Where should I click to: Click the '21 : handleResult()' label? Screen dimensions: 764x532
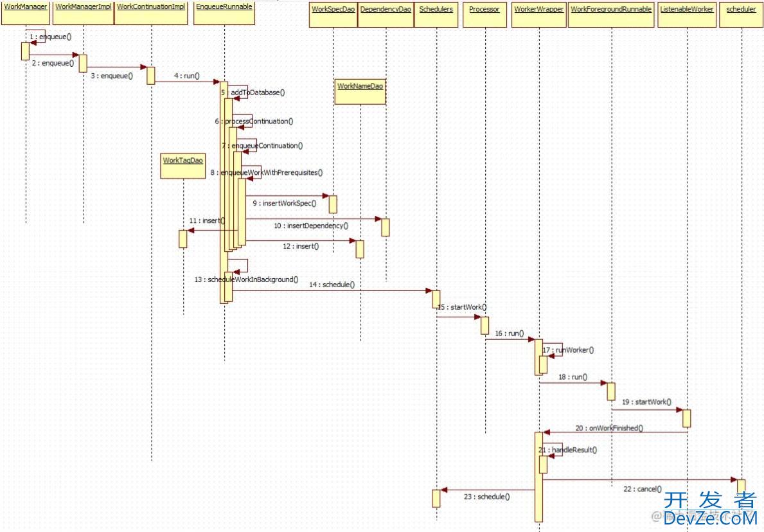coord(567,450)
